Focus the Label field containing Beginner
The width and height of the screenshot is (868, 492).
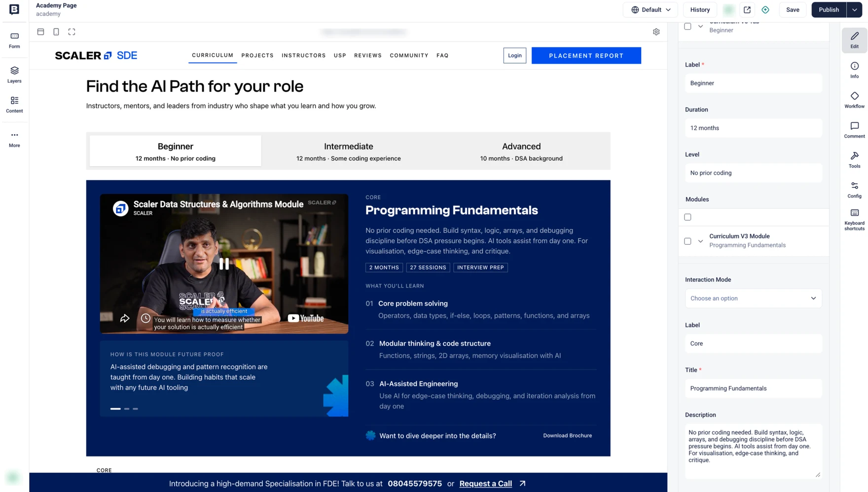(753, 83)
